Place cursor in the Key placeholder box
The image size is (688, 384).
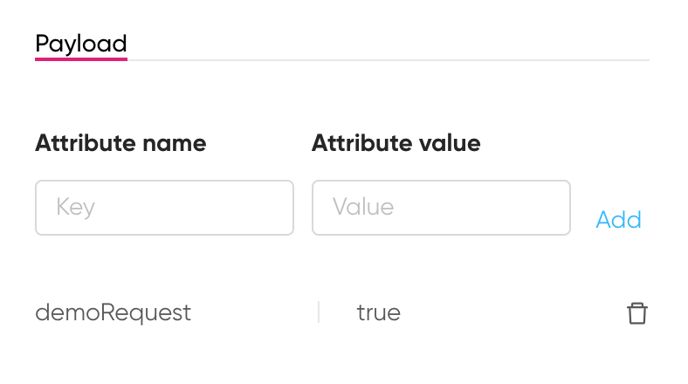(x=165, y=208)
